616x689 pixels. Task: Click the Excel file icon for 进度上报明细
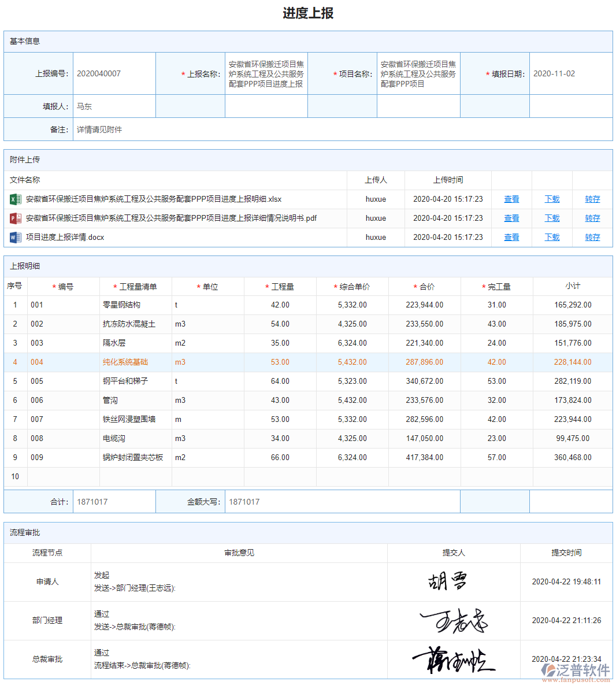(16, 199)
